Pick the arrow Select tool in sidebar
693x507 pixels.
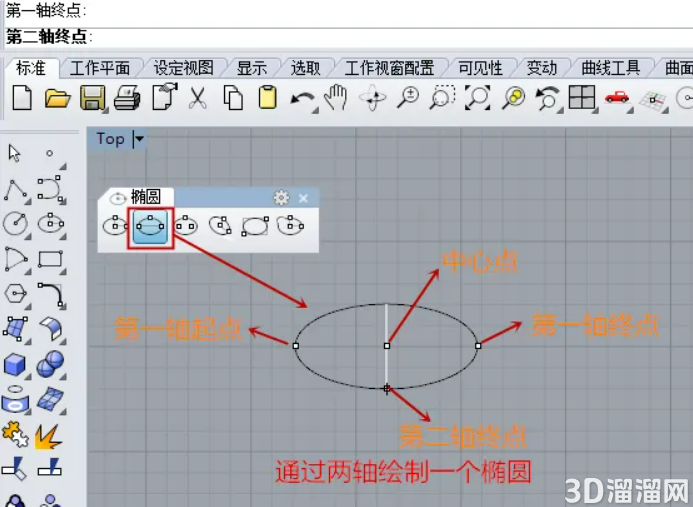pyautogui.click(x=14, y=153)
